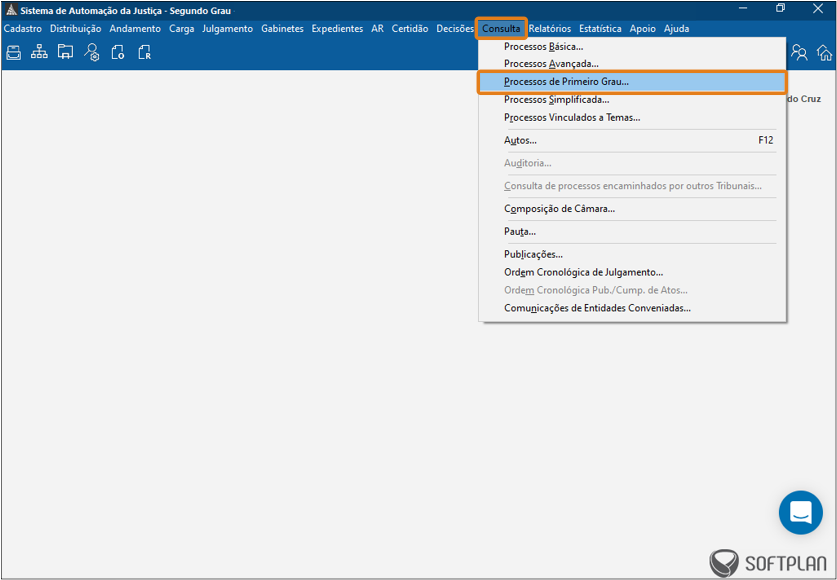Open Processos Vinculados a Temas
Image resolution: width=837 pixels, height=580 pixels.
coord(572,118)
